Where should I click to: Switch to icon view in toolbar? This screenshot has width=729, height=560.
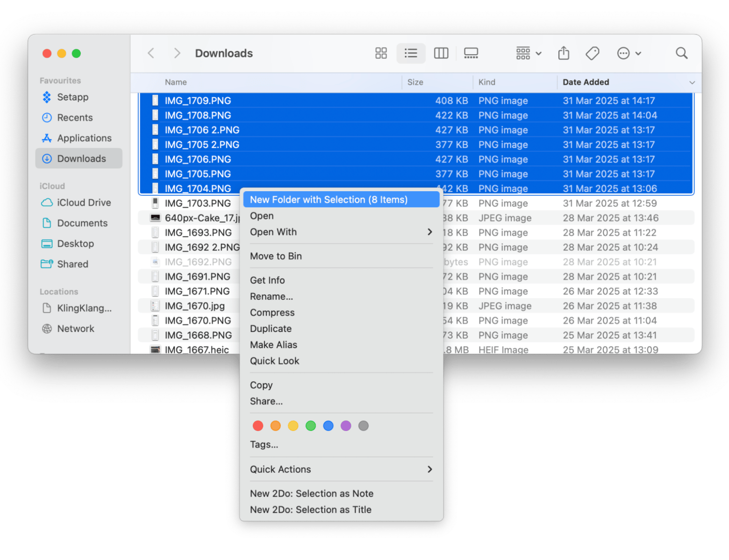(x=381, y=53)
